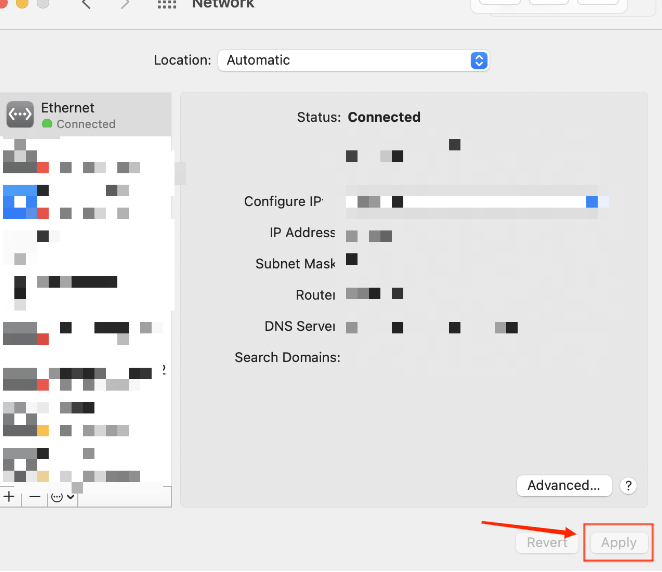
Task: Add a new network service
Action: (9, 496)
